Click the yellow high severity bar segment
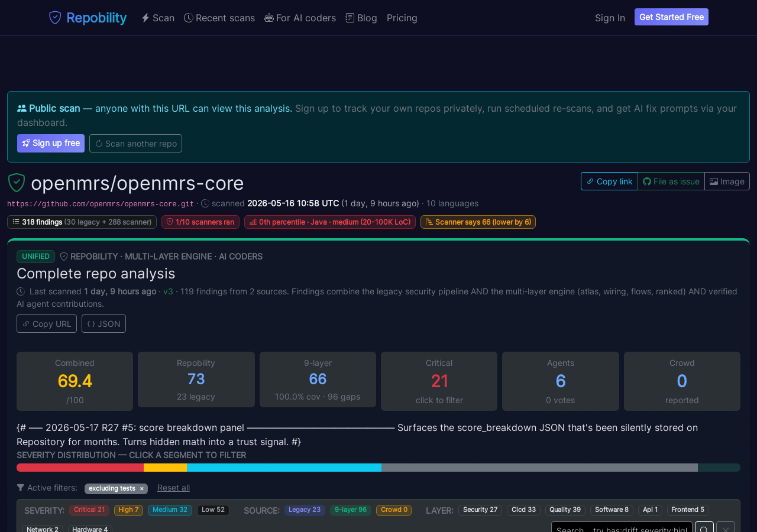Viewport: 757px width, 532px height. coord(165,468)
